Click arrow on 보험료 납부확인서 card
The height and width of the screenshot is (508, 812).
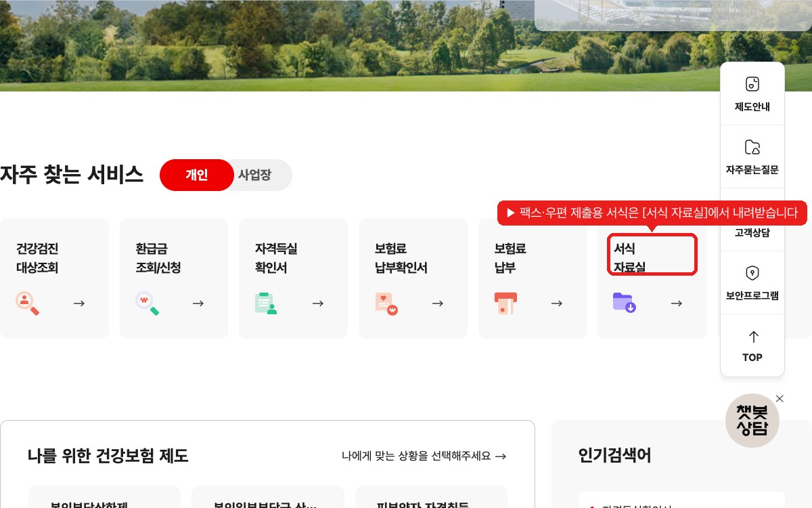(x=438, y=303)
